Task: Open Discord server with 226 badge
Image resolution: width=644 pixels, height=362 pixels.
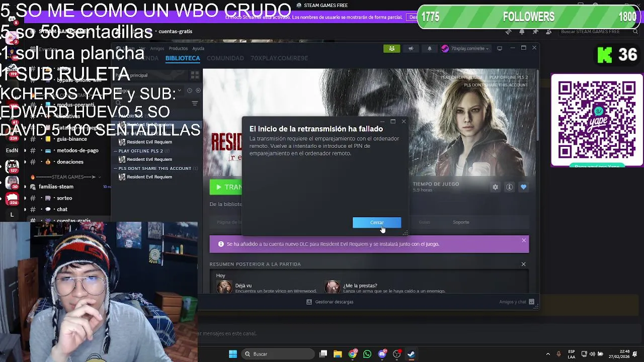Action: click(12, 199)
